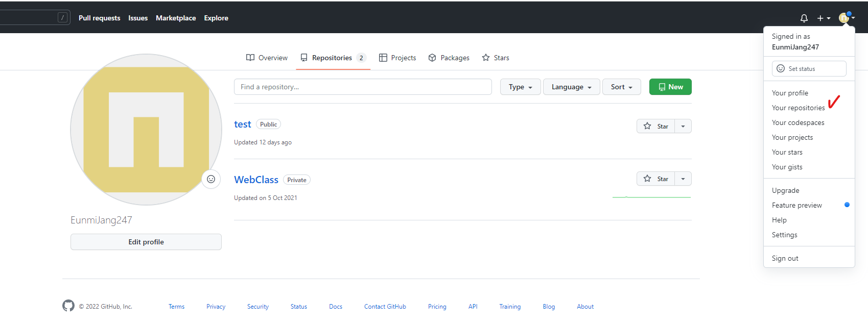868x326 pixels.
Task: Create a new repository with the New button
Action: (x=670, y=87)
